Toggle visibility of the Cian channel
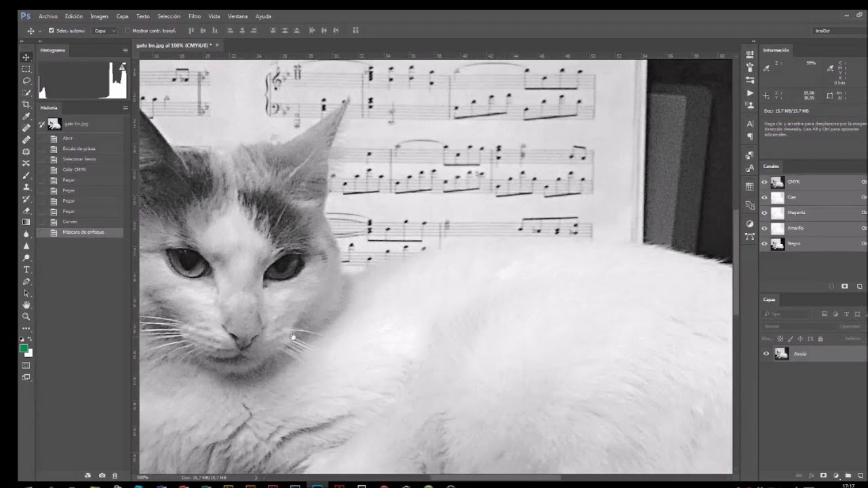868x488 pixels. coord(764,198)
